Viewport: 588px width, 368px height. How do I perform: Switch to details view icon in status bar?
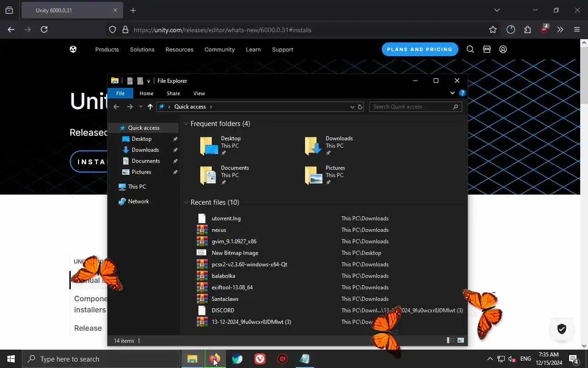451,340
